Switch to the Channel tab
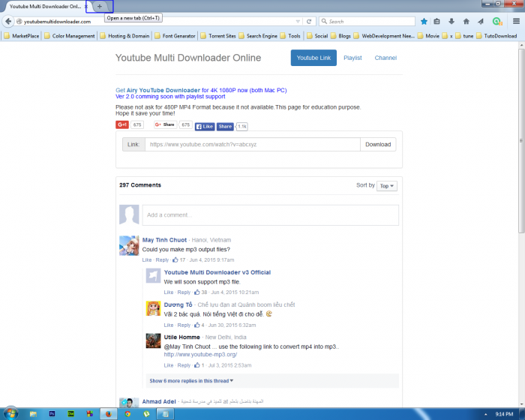Screen dimensions: 525x420 tap(385, 58)
